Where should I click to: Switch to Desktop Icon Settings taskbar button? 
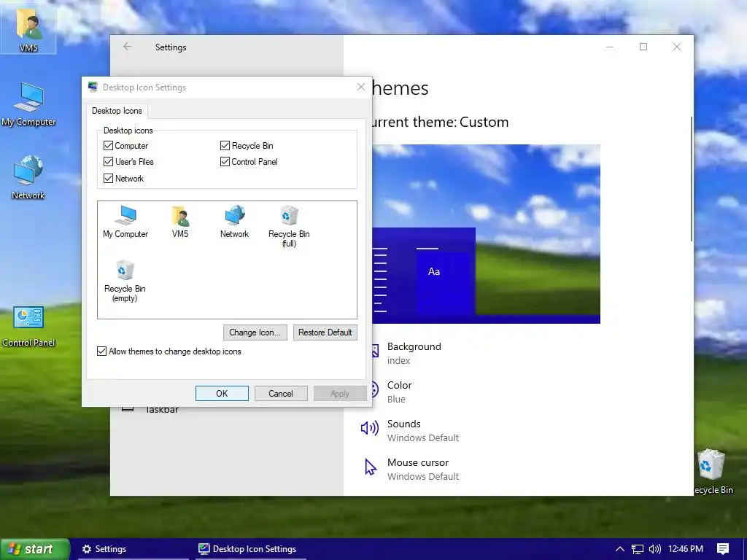(x=251, y=549)
